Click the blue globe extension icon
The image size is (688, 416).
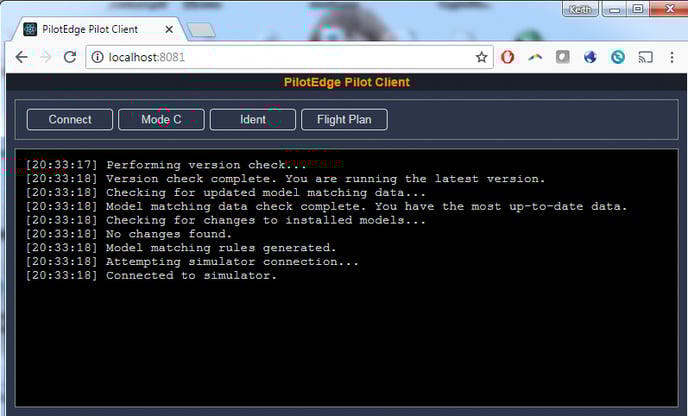pyautogui.click(x=590, y=57)
